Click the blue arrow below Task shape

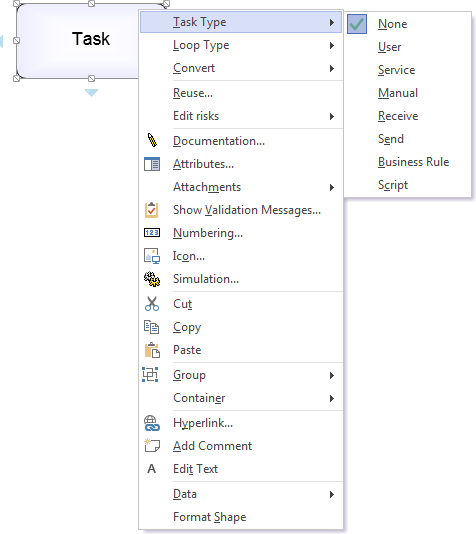(91, 93)
